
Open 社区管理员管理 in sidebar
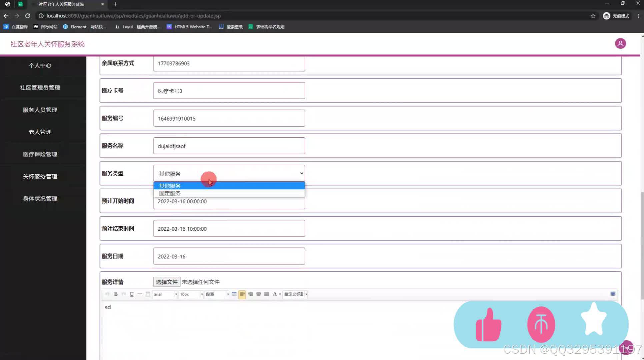[x=40, y=88]
